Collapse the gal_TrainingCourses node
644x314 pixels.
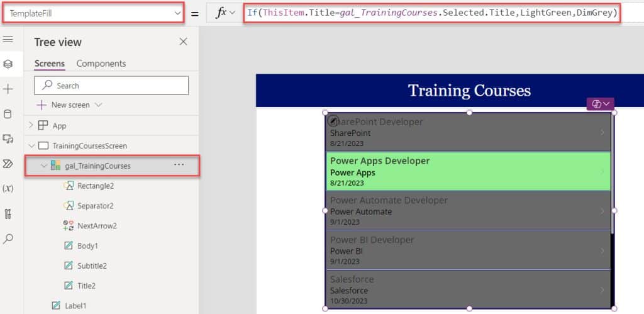[x=43, y=165]
